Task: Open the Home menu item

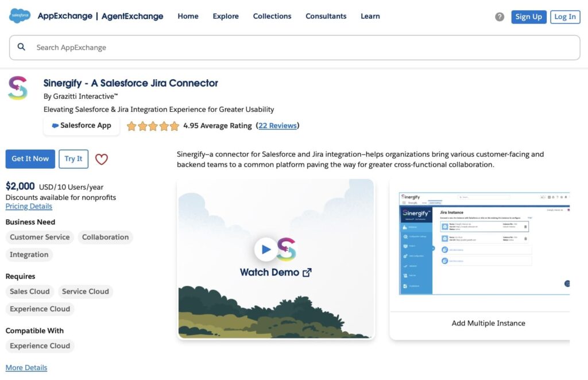Action: coord(188,16)
